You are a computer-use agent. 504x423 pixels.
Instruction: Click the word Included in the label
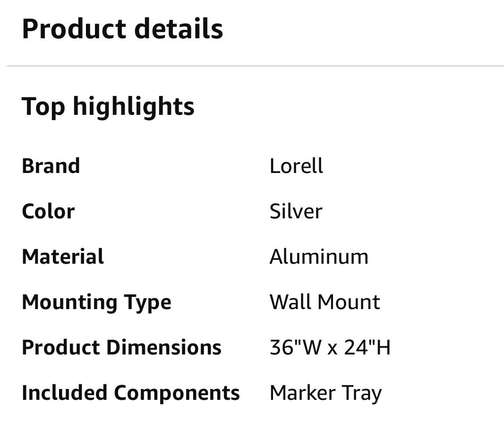pos(65,393)
